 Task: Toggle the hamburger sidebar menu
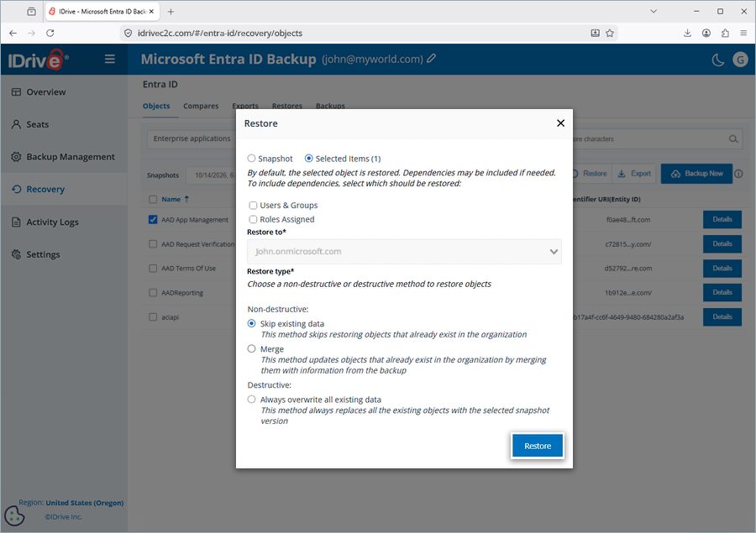coord(110,59)
